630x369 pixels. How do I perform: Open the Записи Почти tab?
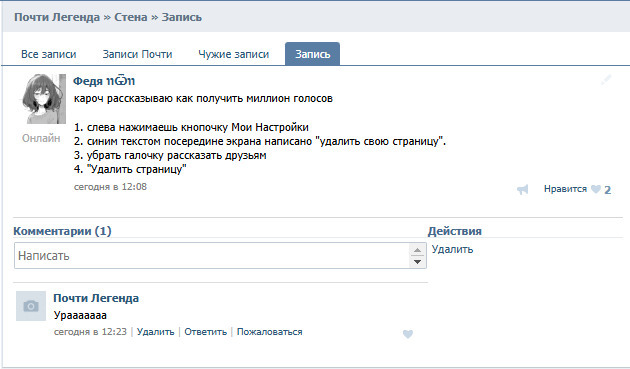pos(137,54)
